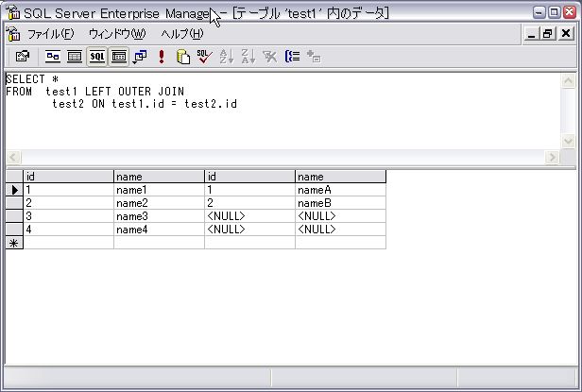The width and height of the screenshot is (582, 392).
Task: Click the first 'id' column header
Action: pos(68,177)
